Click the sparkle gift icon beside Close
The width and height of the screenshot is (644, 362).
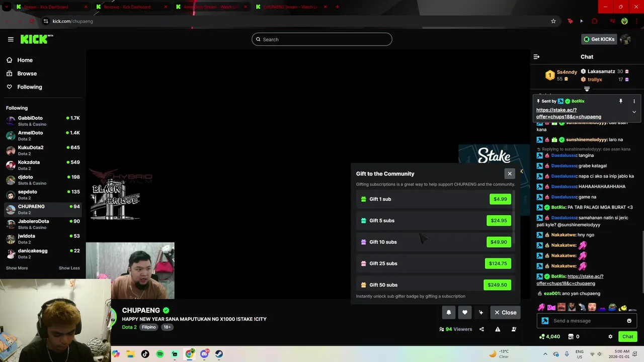pos(481,312)
